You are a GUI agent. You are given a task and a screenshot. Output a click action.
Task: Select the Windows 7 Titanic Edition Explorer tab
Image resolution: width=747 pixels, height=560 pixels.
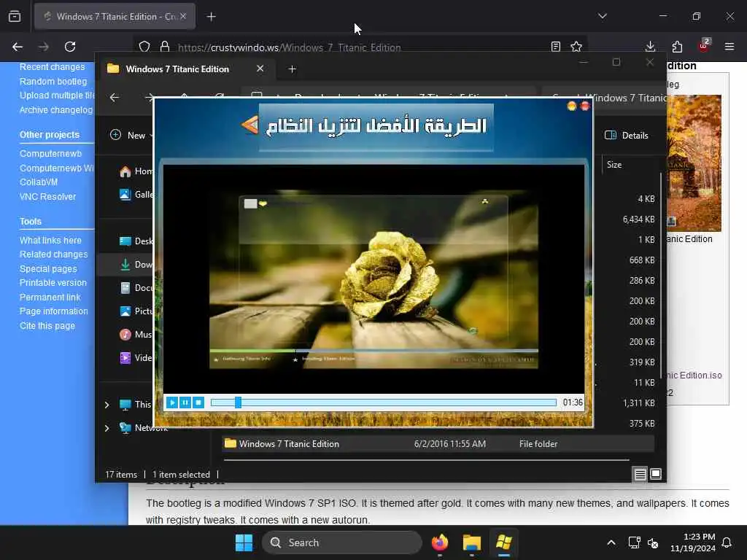pyautogui.click(x=186, y=69)
